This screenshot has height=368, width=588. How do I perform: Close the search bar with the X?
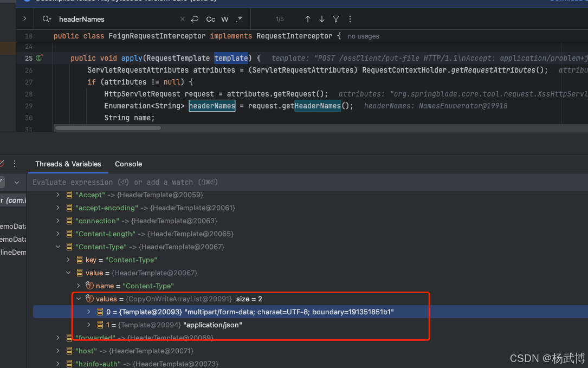tap(182, 19)
